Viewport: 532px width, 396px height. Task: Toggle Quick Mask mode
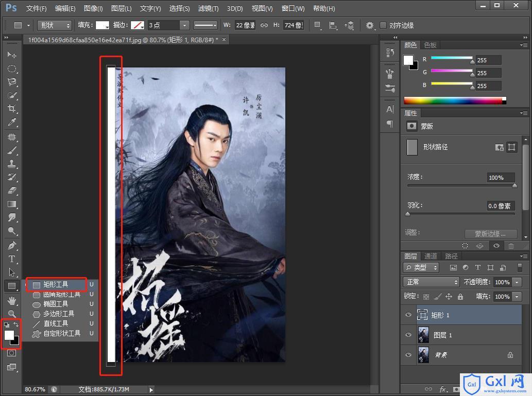(x=11, y=353)
